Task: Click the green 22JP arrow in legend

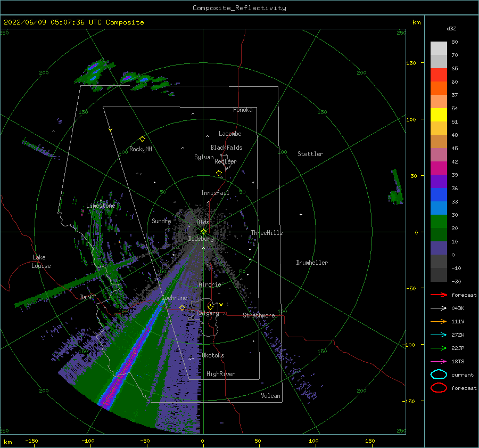Action: (439, 348)
